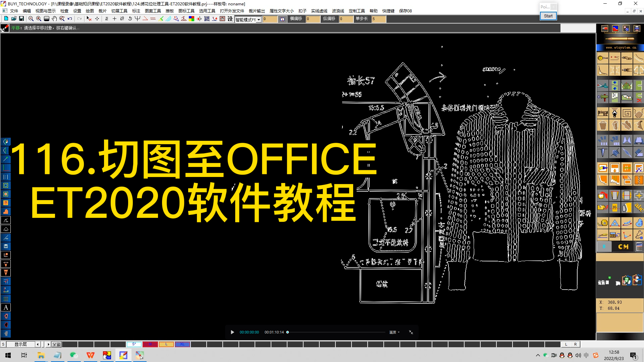Open WPS Office from the taskbar
The width and height of the screenshot is (644, 362).
91,355
